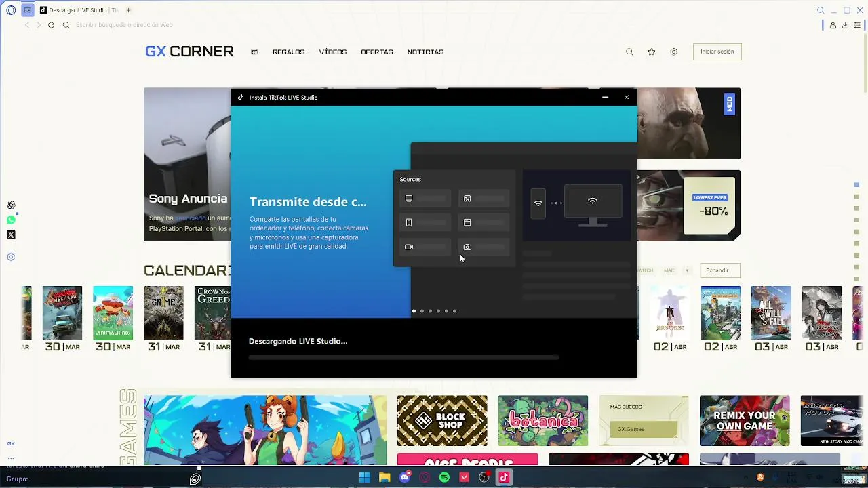Screen dimensions: 868x488
Task: Go forward with the forward arrow
Action: pyautogui.click(x=39, y=25)
